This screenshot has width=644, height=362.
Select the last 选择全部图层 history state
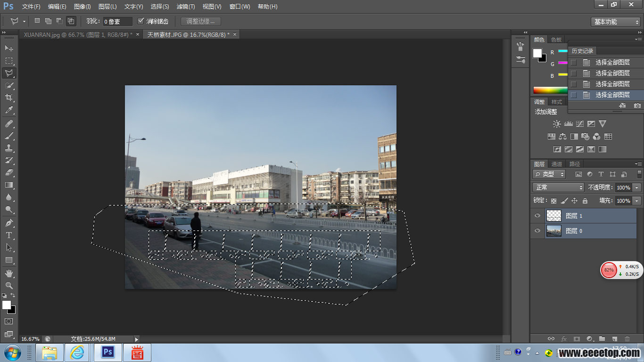[x=606, y=95]
